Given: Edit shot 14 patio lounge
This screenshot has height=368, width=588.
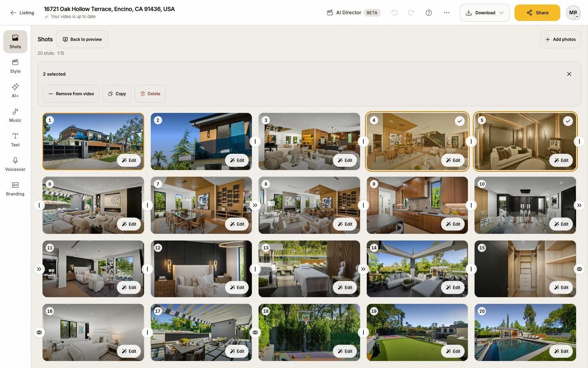Looking at the screenshot, I should [453, 287].
